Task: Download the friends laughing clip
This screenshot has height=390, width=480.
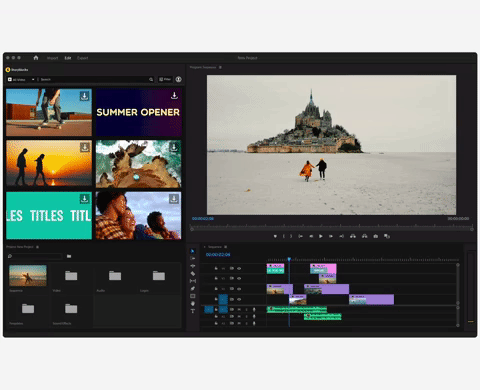Action: click(174, 199)
